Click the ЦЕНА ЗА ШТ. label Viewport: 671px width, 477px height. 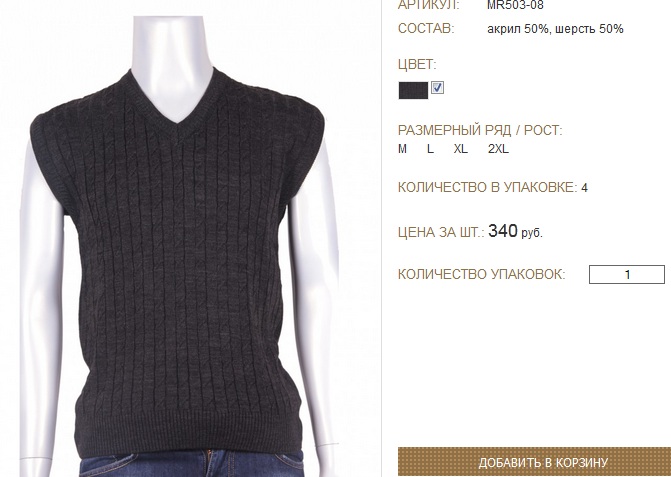(x=441, y=232)
